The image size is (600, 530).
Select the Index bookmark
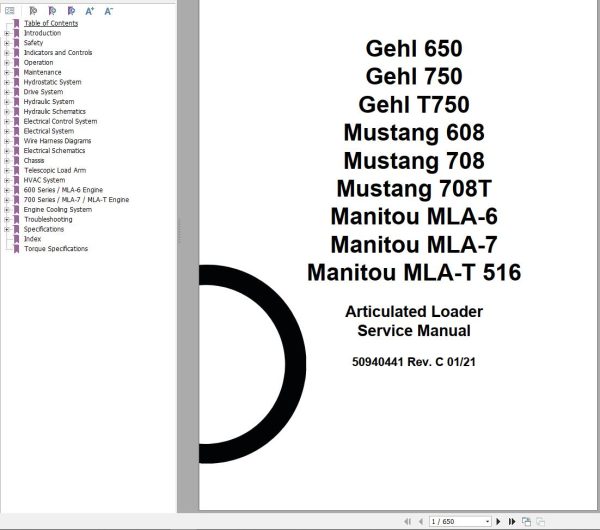pos(32,239)
